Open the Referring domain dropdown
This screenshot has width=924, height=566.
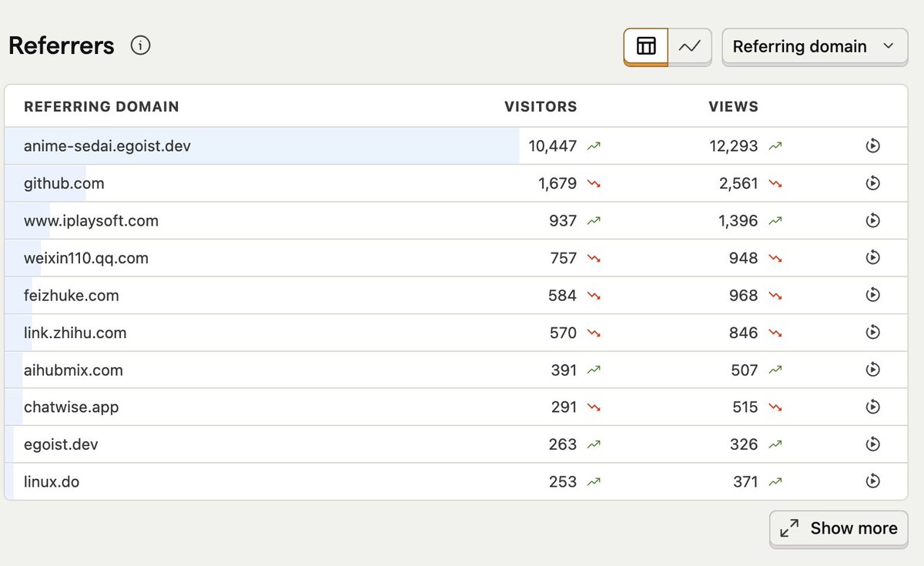(815, 46)
